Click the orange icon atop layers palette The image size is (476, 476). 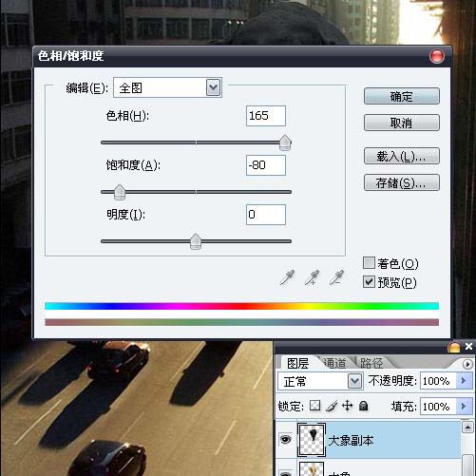(454, 348)
